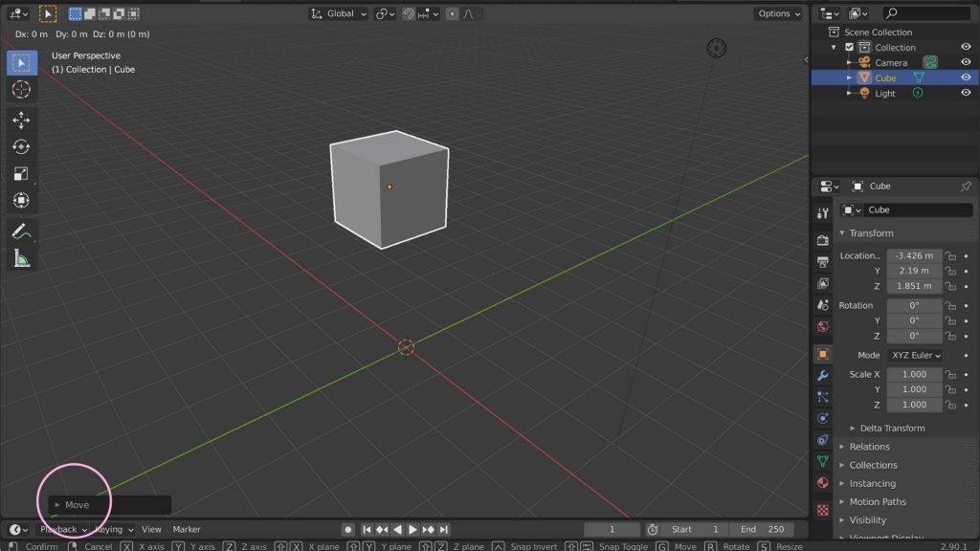Click the auto keying record button
This screenshot has width=980, height=551.
coord(348,530)
